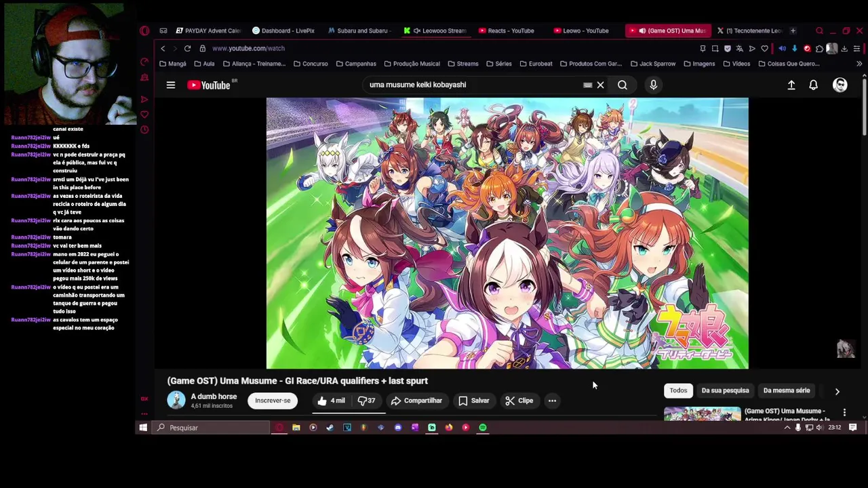This screenshot has width=868, height=488.
Task: Open the Mangá bookmarks folder
Action: point(173,64)
